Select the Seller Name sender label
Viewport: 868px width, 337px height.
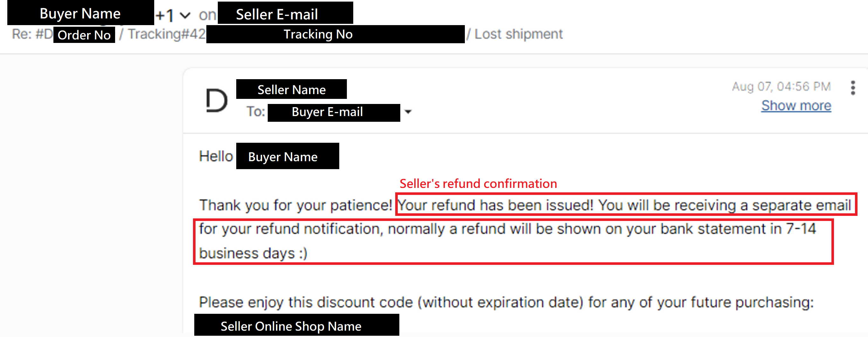point(292,89)
